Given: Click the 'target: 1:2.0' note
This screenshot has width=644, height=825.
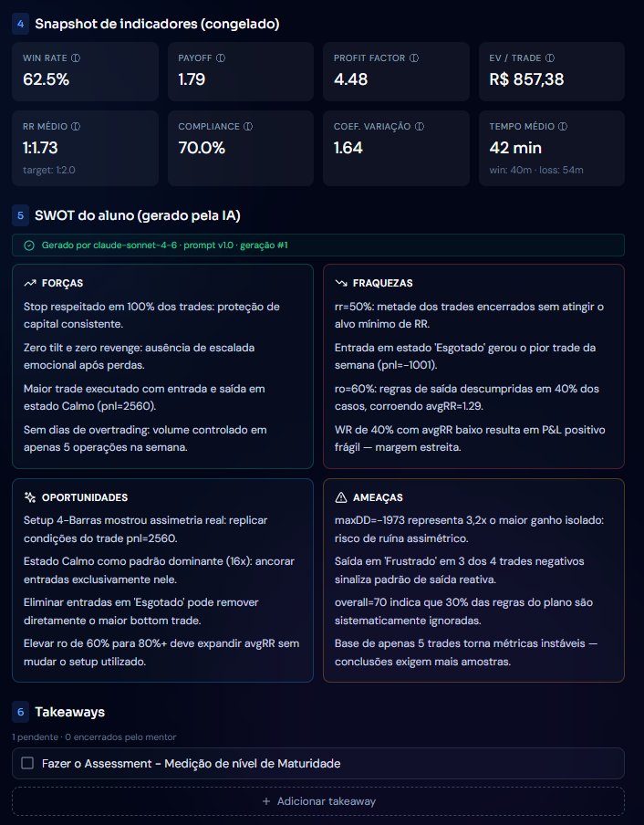Looking at the screenshot, I should 49,170.
